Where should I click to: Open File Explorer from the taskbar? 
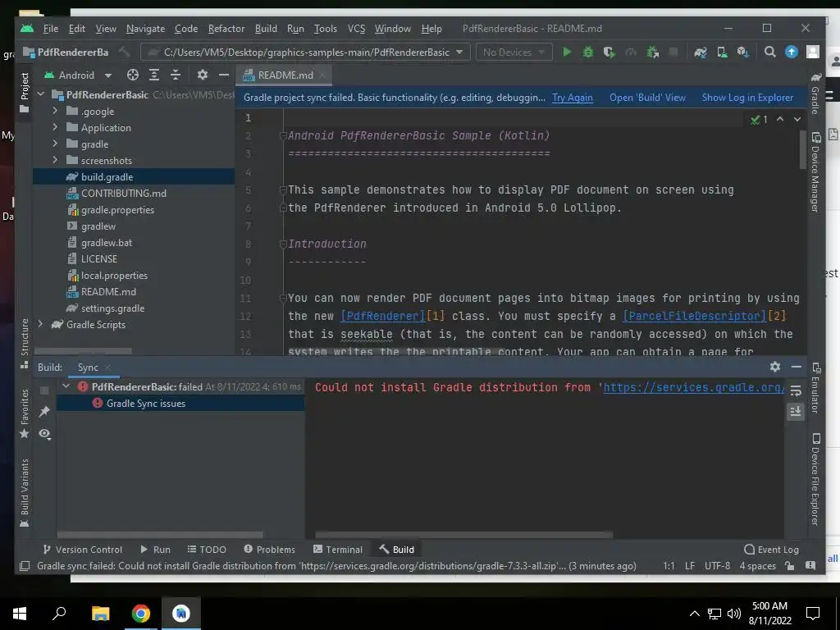pos(100,614)
